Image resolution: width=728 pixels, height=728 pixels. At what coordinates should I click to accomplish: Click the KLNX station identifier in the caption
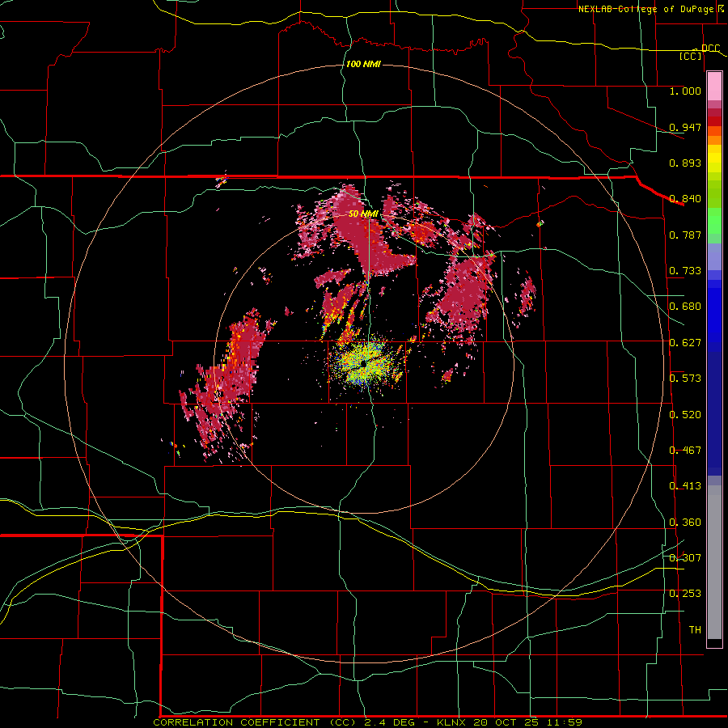click(x=451, y=722)
